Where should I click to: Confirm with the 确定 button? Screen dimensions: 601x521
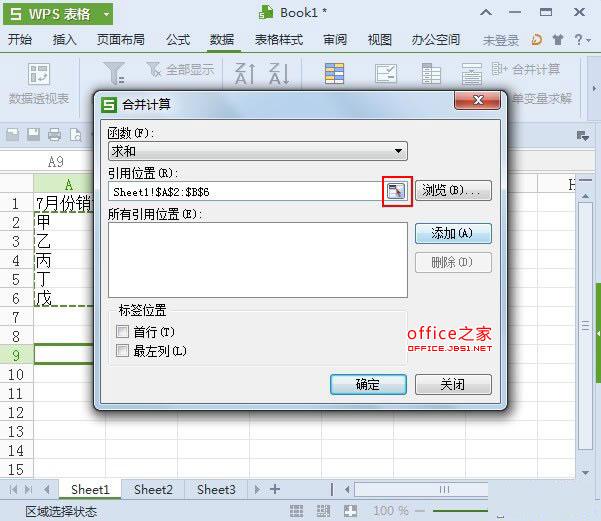(x=368, y=385)
